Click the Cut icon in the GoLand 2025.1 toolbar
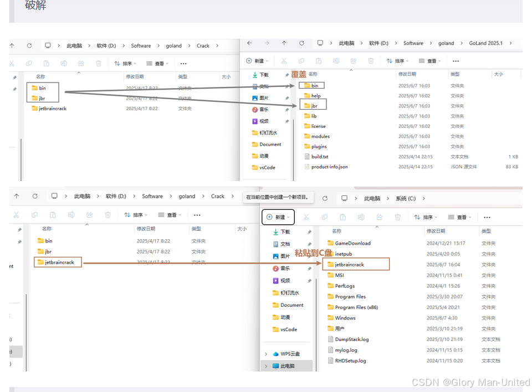This screenshot has height=392, width=532. [284, 61]
